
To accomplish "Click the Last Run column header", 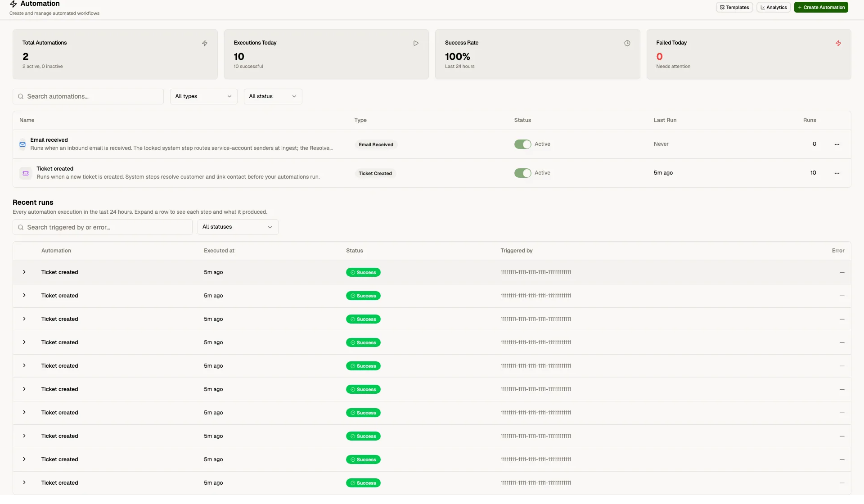I will pyautogui.click(x=665, y=120).
